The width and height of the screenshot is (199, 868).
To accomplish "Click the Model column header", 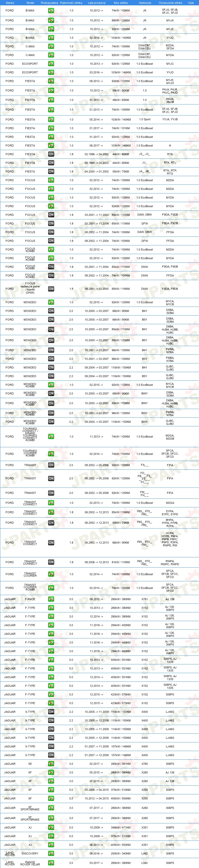I will [30, 3].
